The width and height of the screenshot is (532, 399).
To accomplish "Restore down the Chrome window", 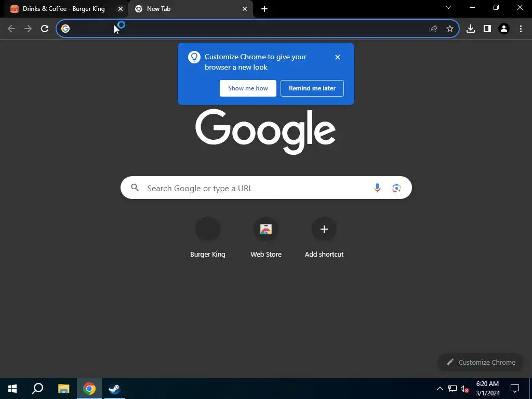I will click(x=496, y=7).
